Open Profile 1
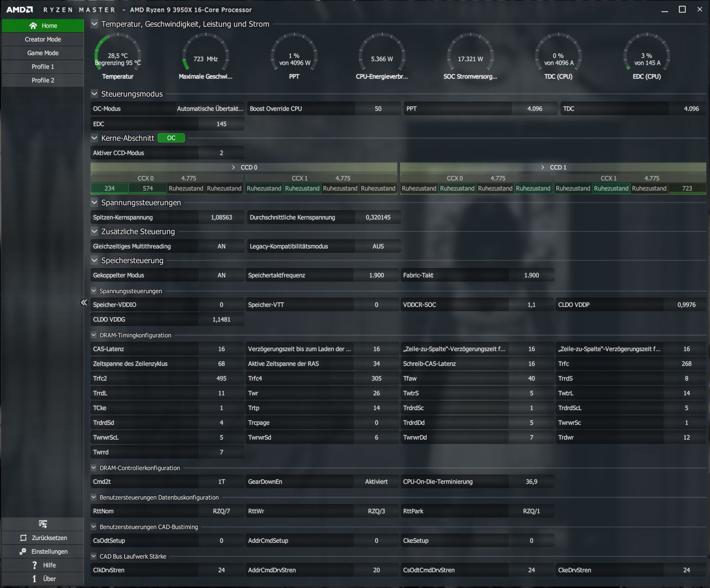710x588 pixels. pyautogui.click(x=43, y=67)
